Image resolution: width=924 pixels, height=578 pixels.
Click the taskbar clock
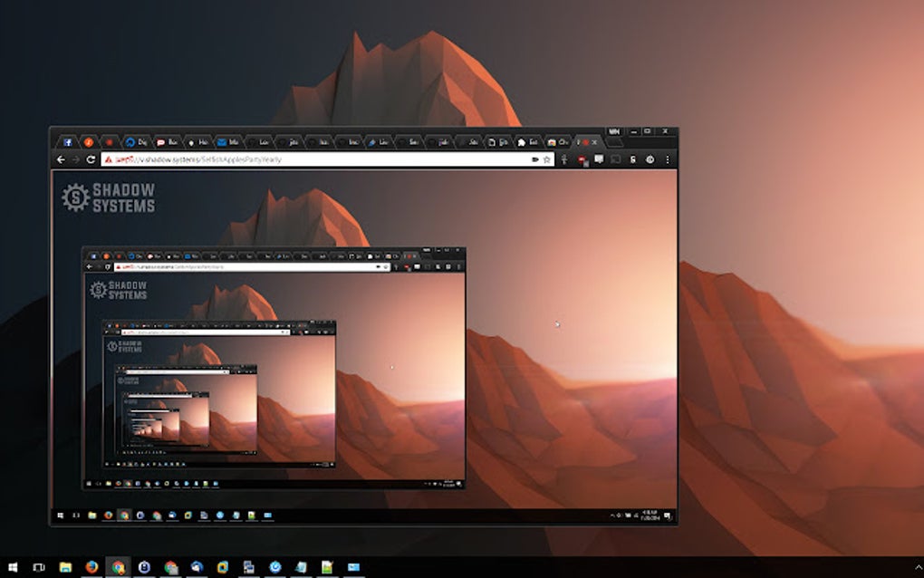pyautogui.click(x=650, y=513)
